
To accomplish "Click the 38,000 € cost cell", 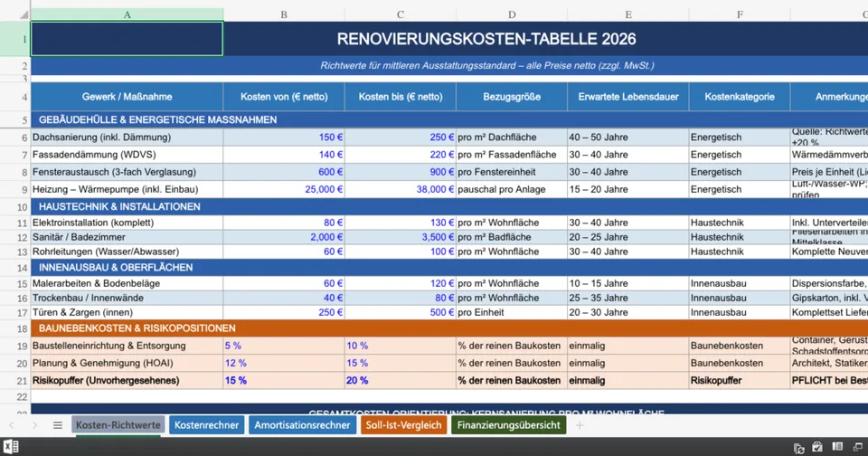I will click(401, 189).
